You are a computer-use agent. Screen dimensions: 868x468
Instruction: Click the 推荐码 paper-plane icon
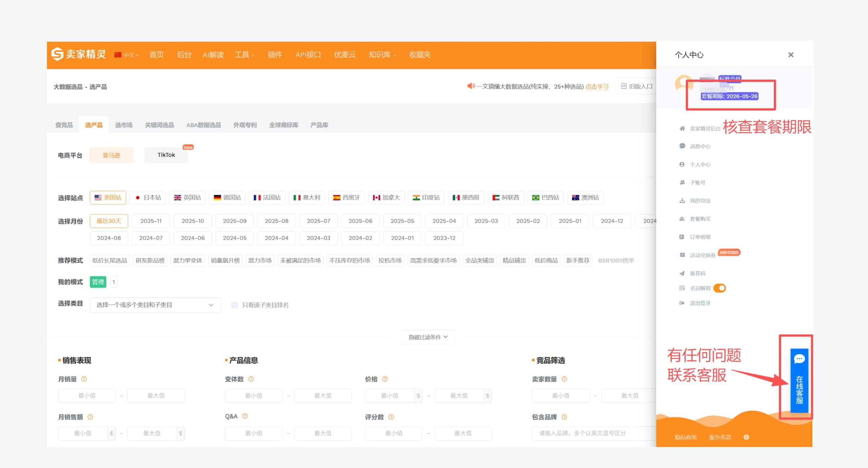tap(682, 273)
